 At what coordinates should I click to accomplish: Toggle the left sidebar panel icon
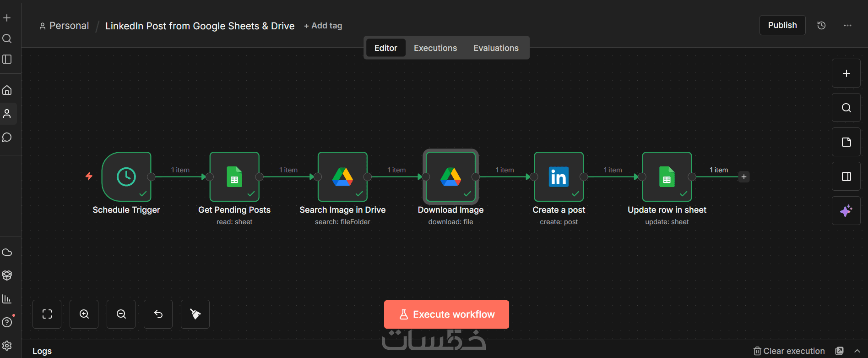pos(7,59)
